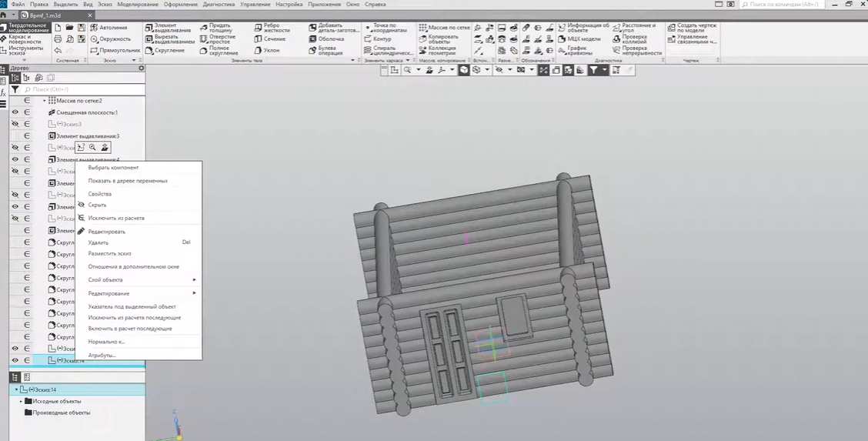Pick the Прямоугольник rectangle tool
This screenshot has width=868, height=441.
click(x=115, y=50)
